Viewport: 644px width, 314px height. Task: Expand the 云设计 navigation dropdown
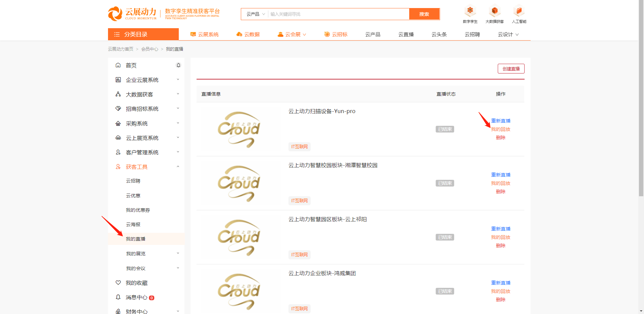click(x=508, y=35)
